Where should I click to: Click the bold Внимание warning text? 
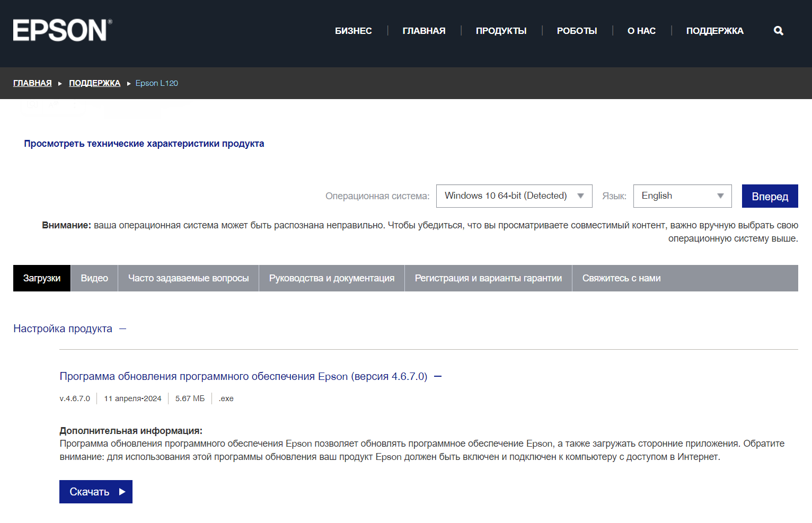[x=67, y=225]
